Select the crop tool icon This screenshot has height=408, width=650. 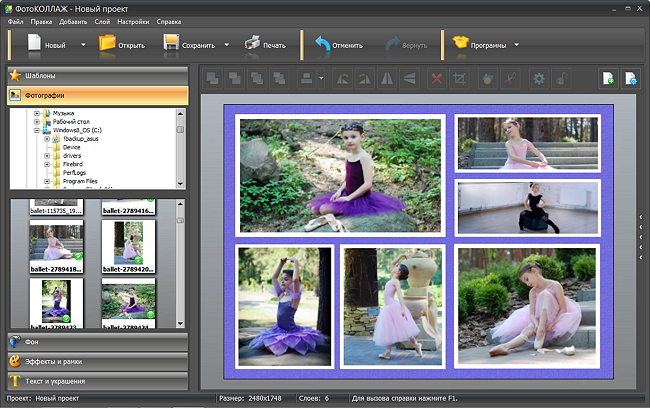point(460,78)
